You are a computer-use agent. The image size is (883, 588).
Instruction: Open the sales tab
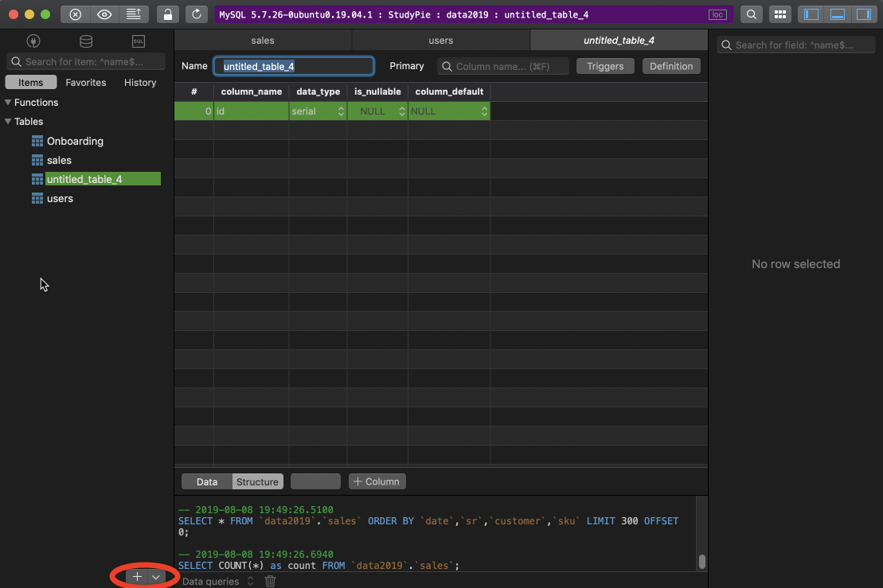(263, 40)
